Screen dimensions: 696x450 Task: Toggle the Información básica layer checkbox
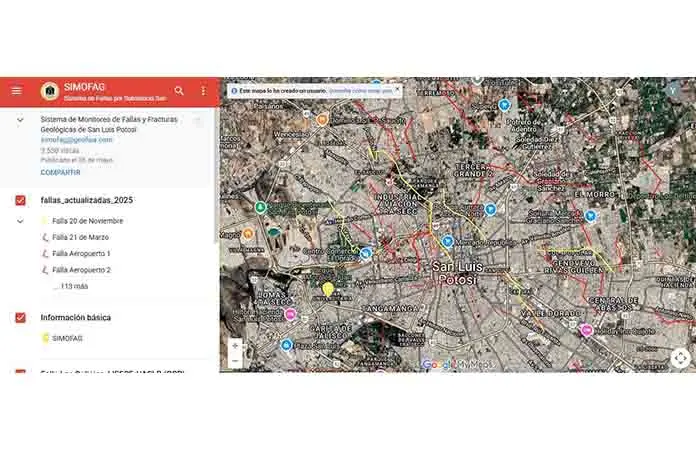pos(20,318)
